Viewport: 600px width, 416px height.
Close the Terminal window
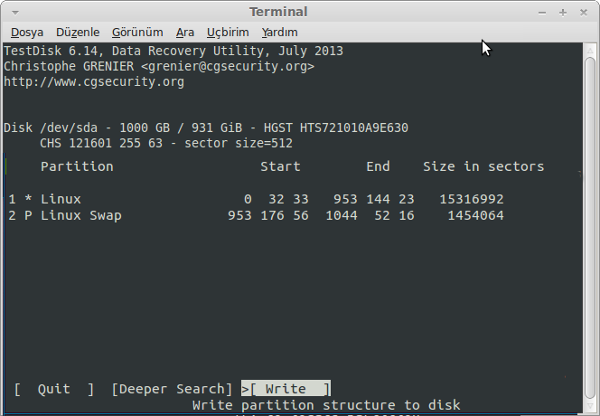[583, 13]
